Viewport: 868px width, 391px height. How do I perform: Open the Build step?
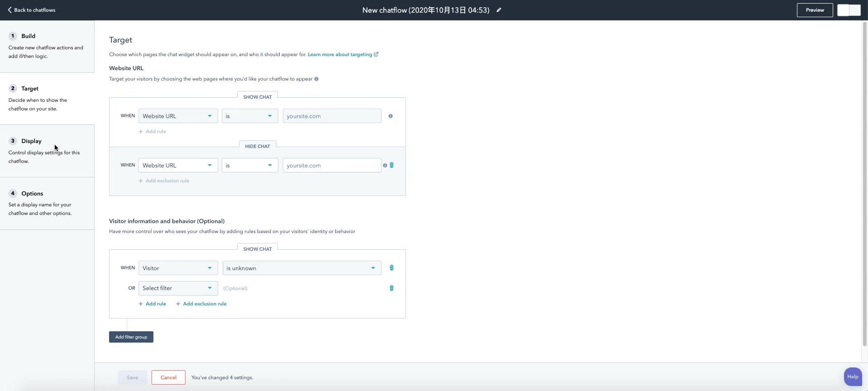(x=28, y=36)
